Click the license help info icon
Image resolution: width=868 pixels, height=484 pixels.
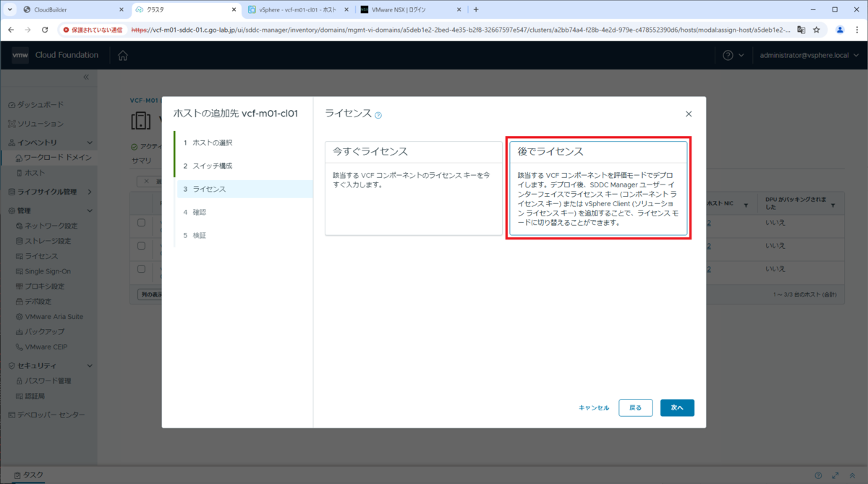378,115
